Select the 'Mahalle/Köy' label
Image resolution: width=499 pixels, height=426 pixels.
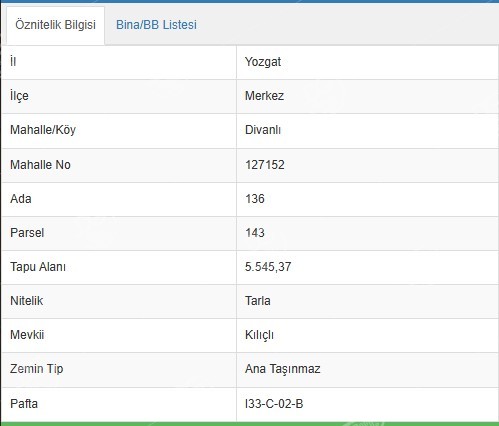click(43, 130)
